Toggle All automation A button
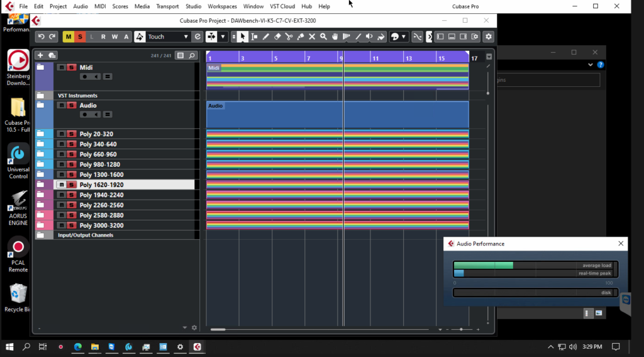 [126, 37]
